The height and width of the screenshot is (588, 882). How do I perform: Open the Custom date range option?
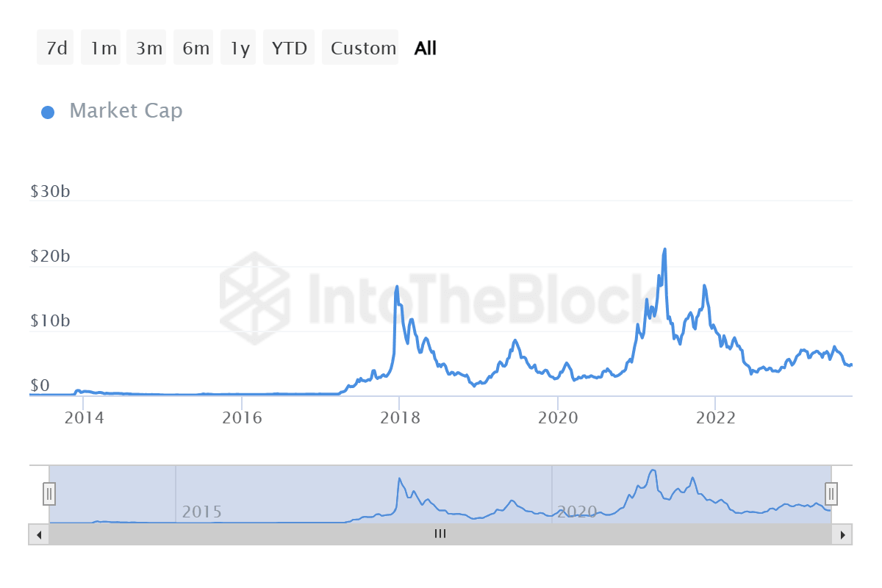click(x=362, y=49)
